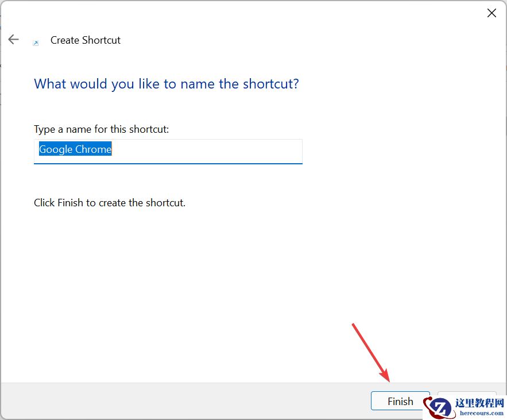This screenshot has width=507, height=420.
Task: Go back using the arrow icon
Action: coord(14,40)
